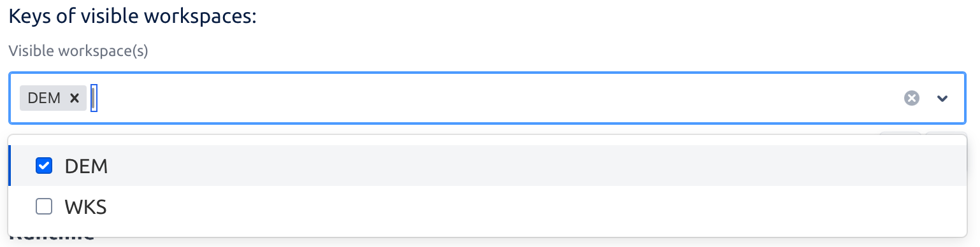Image resolution: width=980 pixels, height=247 pixels.
Task: Click the Keys of visible workspaces heading
Action: [132, 17]
